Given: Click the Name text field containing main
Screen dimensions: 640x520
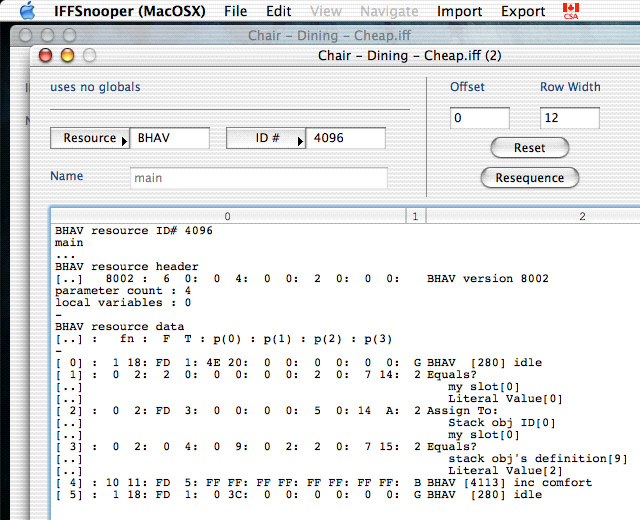Looking at the screenshot, I should pyautogui.click(x=258, y=179).
